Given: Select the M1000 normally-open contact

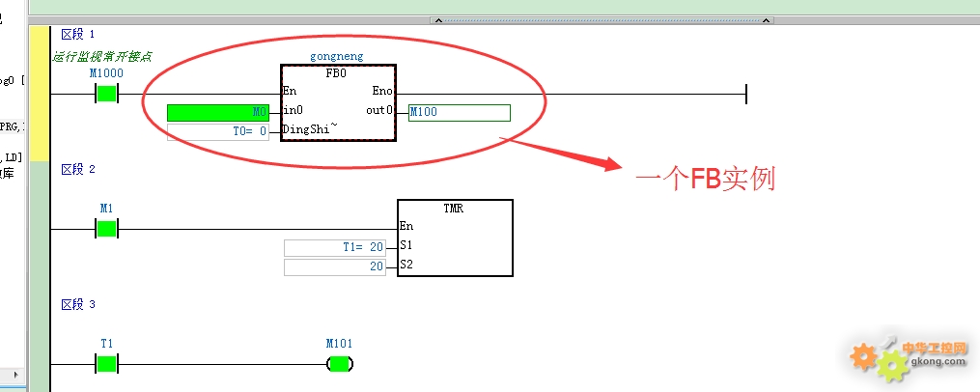Looking at the screenshot, I should coord(106,94).
